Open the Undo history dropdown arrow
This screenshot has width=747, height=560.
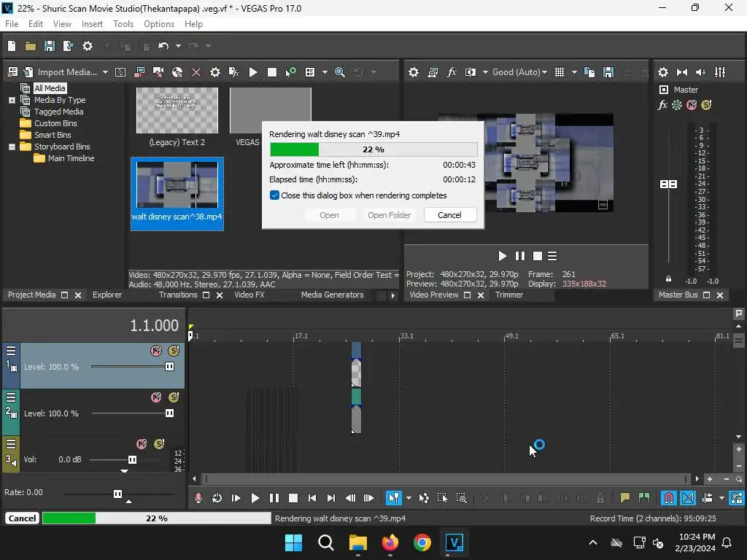[x=178, y=46]
